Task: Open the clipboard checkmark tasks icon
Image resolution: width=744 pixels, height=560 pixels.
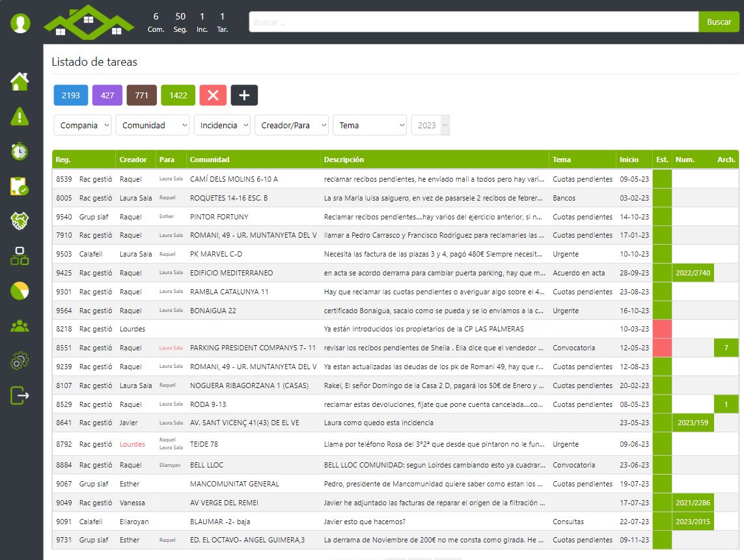Action: click(x=20, y=186)
